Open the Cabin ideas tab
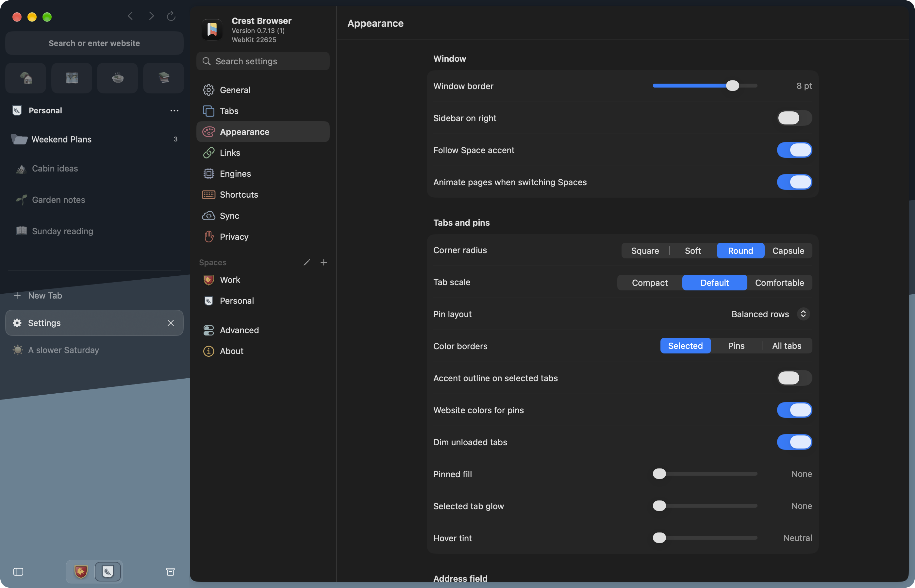 (94, 168)
